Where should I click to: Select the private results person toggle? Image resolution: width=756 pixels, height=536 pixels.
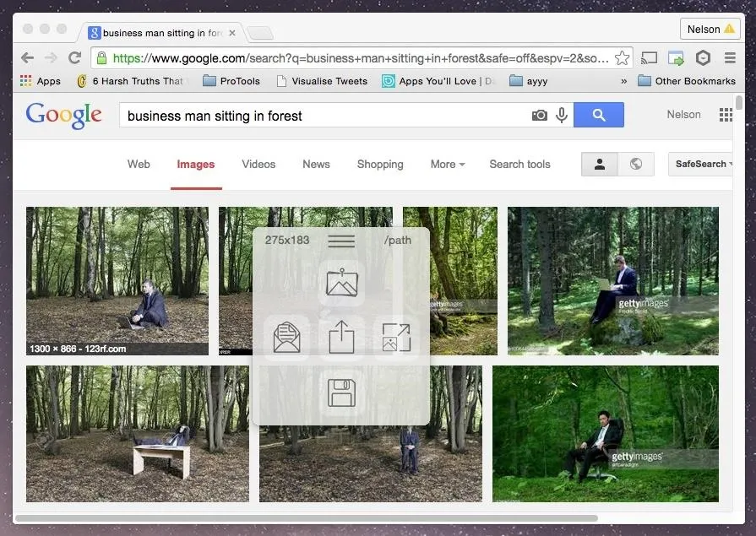point(599,165)
